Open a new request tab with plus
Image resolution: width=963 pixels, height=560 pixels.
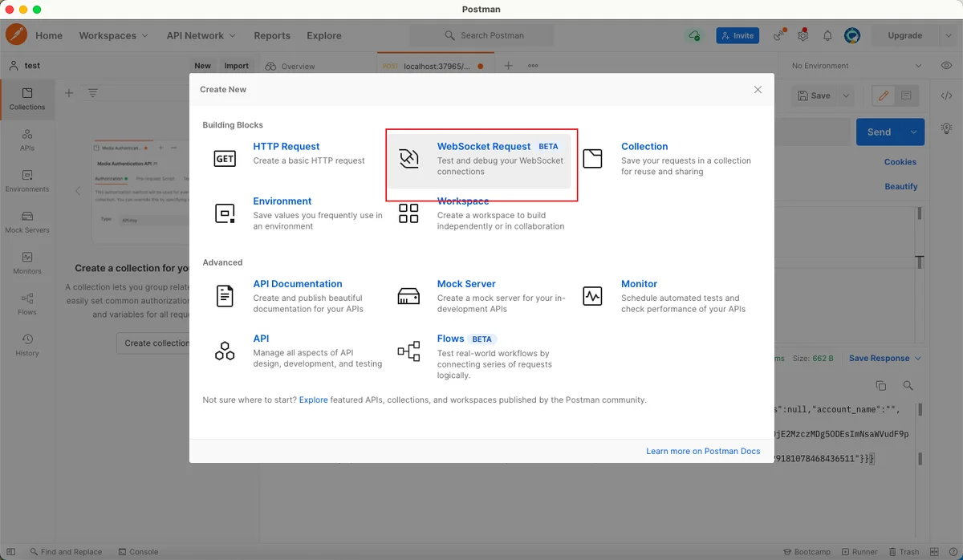pos(508,66)
